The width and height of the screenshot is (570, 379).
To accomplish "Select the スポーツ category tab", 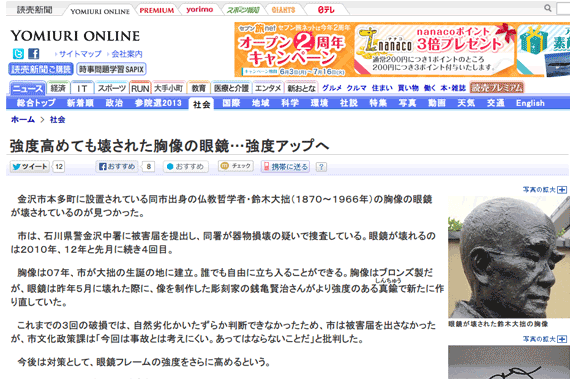I will click(x=111, y=88).
